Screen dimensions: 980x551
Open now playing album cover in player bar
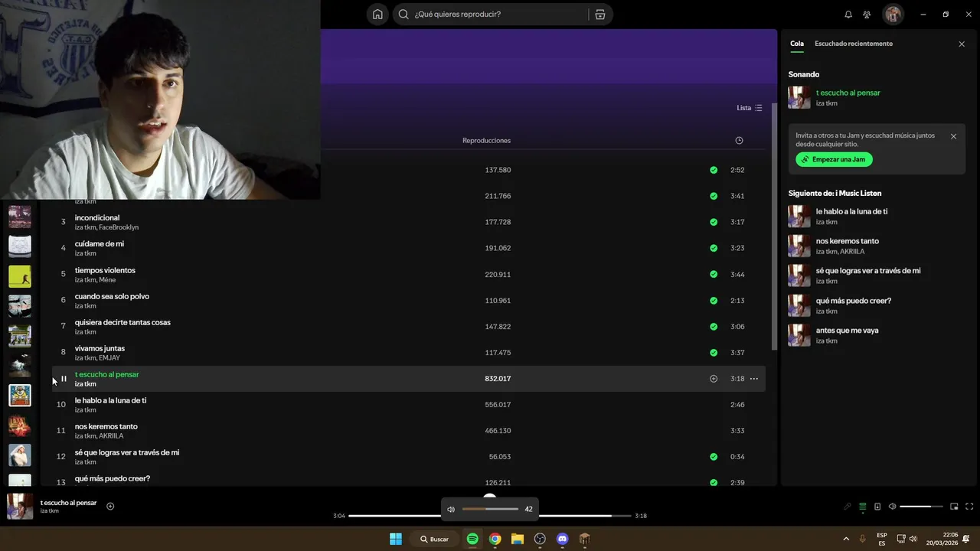coord(20,507)
